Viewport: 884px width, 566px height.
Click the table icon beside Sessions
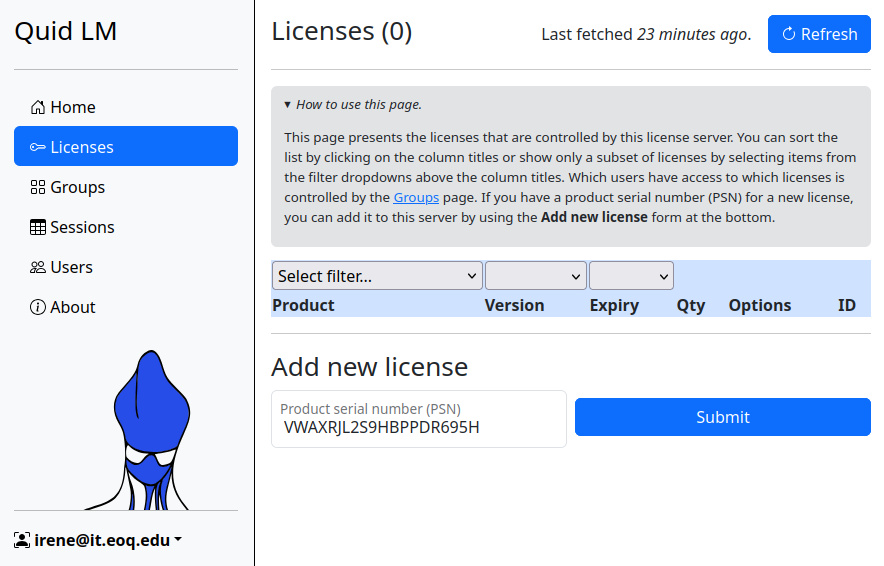pyautogui.click(x=38, y=227)
